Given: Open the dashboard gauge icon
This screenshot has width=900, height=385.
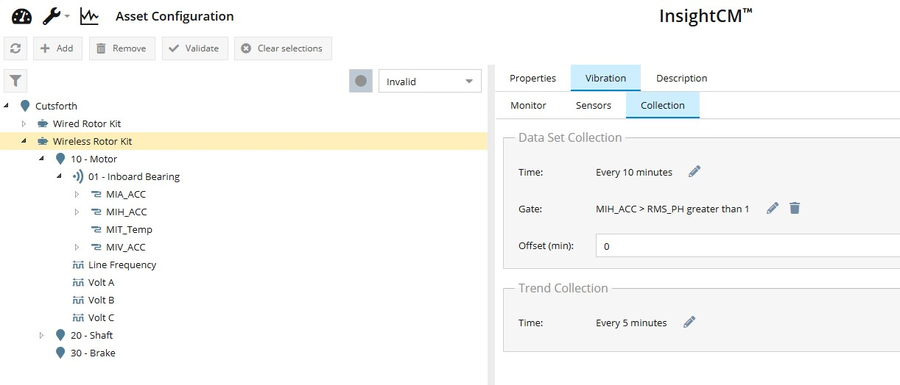Looking at the screenshot, I should click(22, 16).
